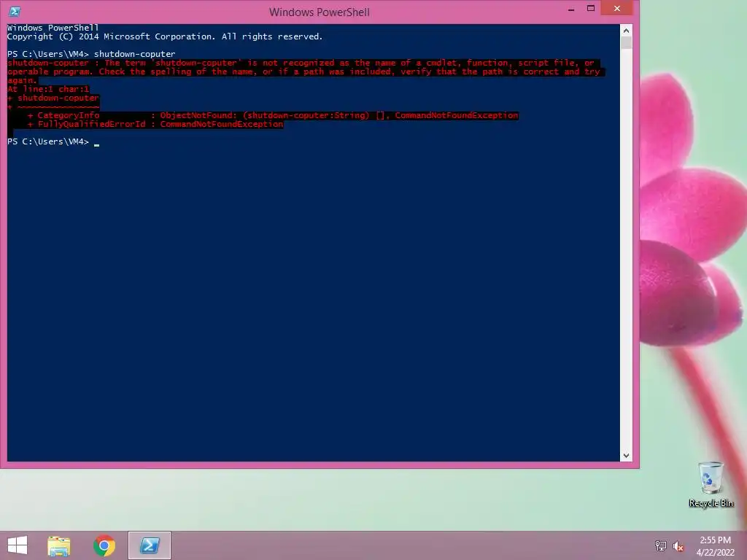The image size is (747, 560).
Task: Click the 'CategoryInfo' error line
Action: (x=273, y=115)
